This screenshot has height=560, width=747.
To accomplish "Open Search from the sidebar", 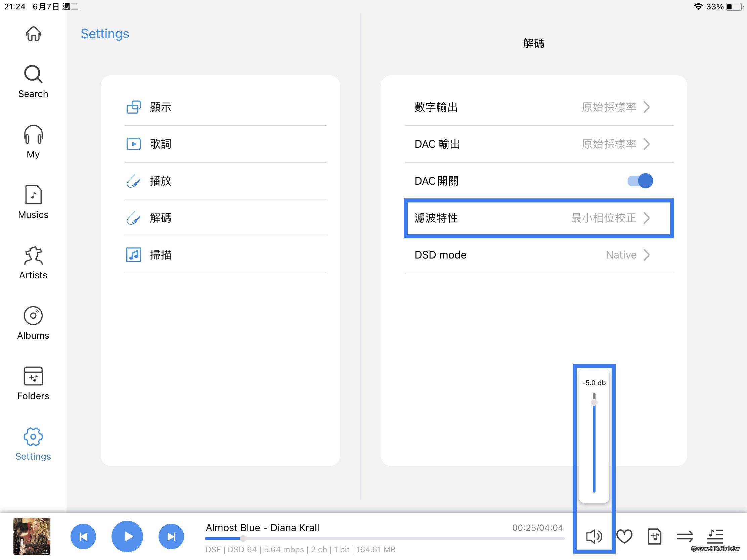I will pos(33,82).
